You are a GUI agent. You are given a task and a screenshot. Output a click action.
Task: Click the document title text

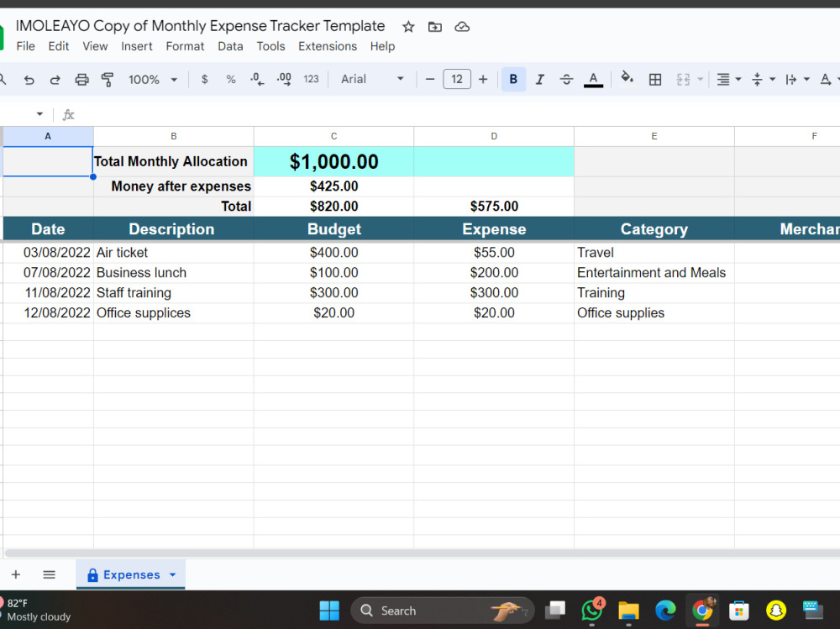[x=201, y=26]
